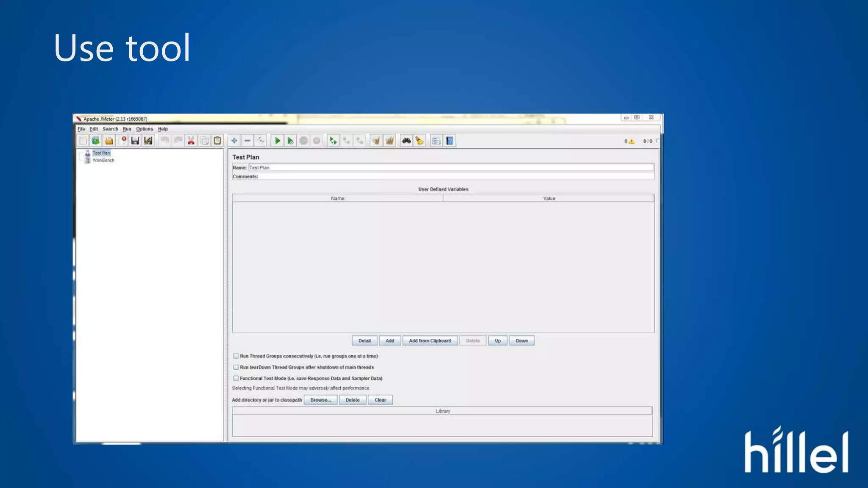868x488 pixels.
Task: Enable Run Thread Groups consecutively checkbox
Action: pyautogui.click(x=236, y=356)
